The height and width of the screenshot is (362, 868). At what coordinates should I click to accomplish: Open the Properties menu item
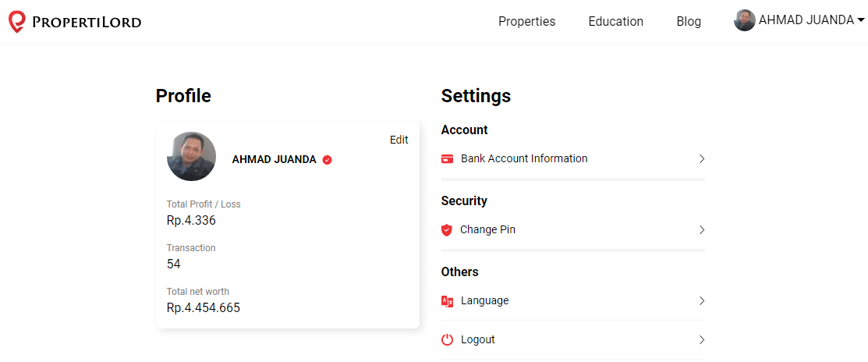pos(527,22)
